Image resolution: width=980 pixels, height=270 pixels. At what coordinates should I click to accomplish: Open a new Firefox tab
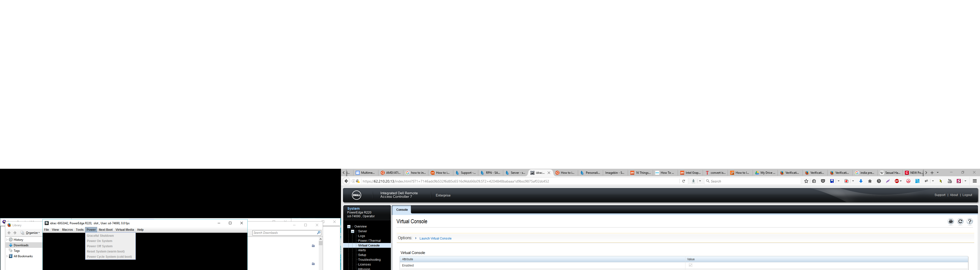tap(932, 172)
